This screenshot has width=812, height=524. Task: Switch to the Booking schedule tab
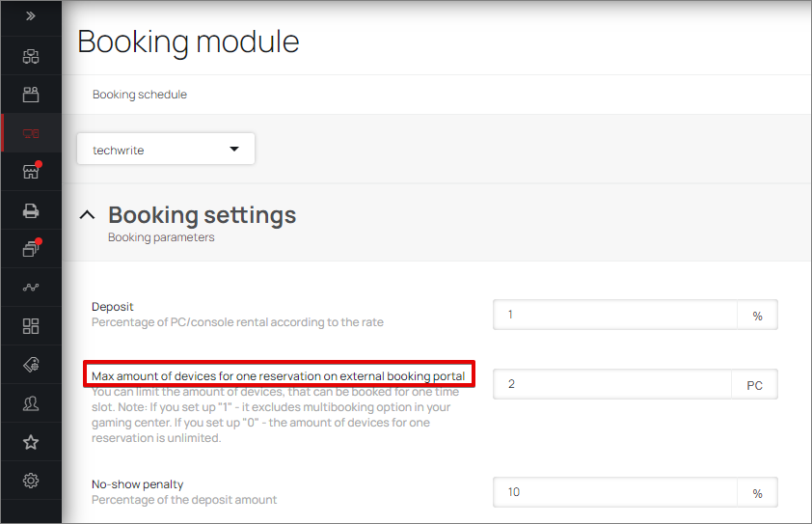[139, 95]
